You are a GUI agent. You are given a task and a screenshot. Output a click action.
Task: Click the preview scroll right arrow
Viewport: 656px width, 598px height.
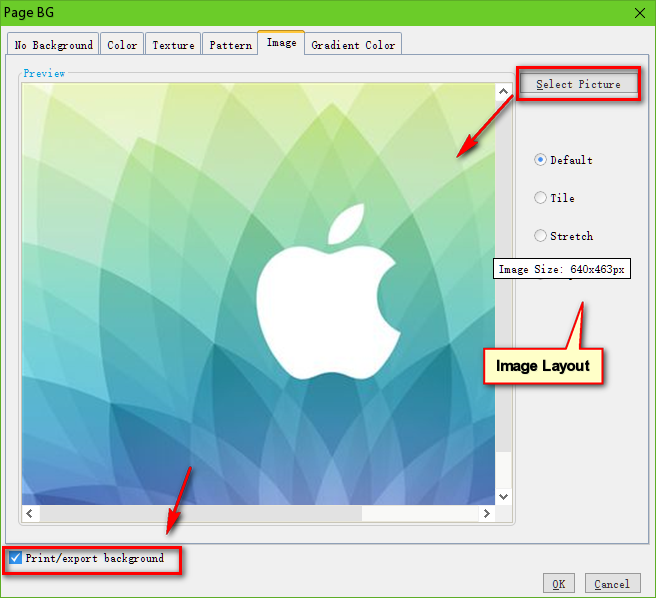pos(487,513)
